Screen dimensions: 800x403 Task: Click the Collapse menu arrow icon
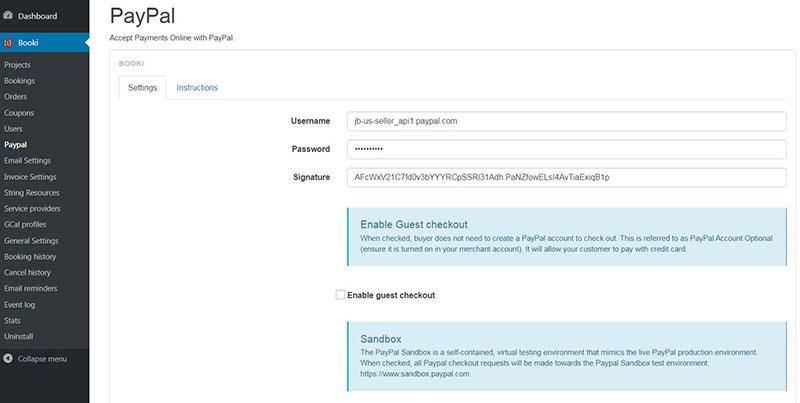pos(8,359)
